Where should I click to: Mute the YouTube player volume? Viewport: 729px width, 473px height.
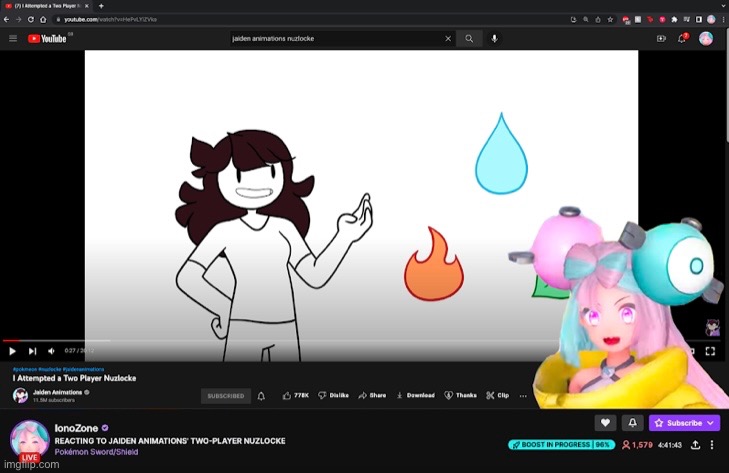(51, 351)
